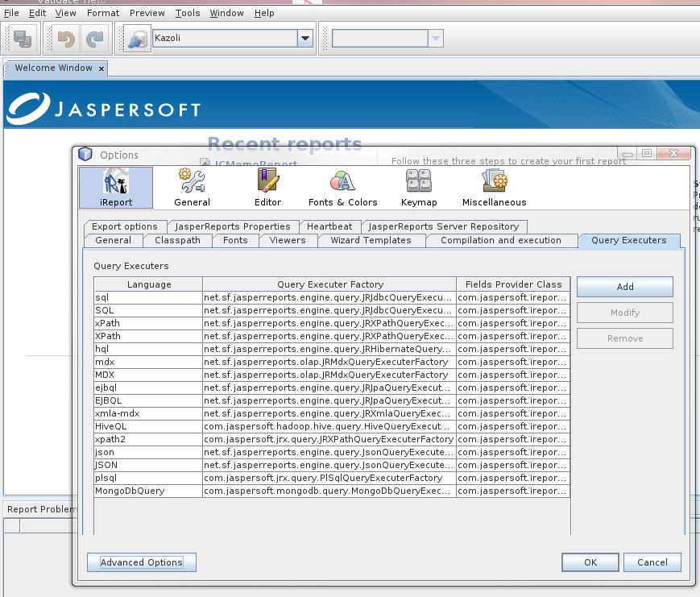Click the PlSqlQueryExecuterFactory cell

point(329,479)
